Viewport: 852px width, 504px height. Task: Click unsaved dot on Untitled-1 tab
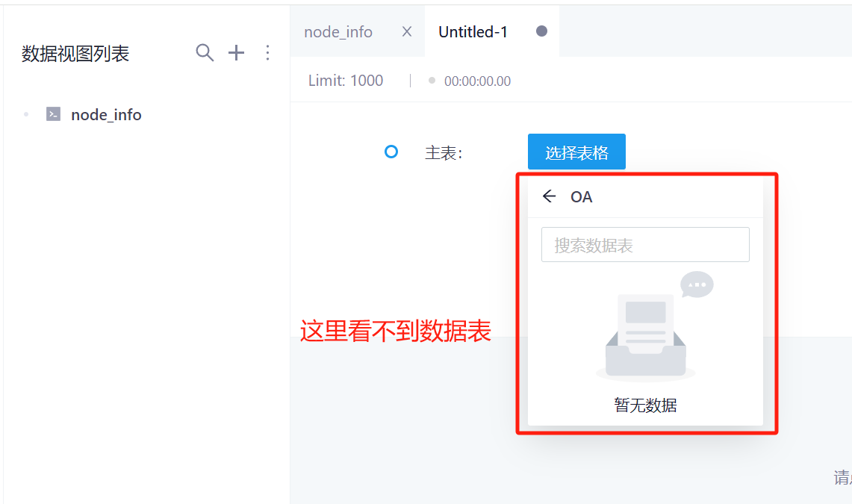541,31
